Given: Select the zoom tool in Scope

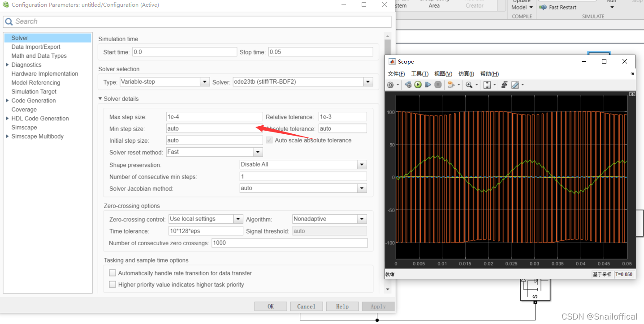Looking at the screenshot, I should 469,85.
